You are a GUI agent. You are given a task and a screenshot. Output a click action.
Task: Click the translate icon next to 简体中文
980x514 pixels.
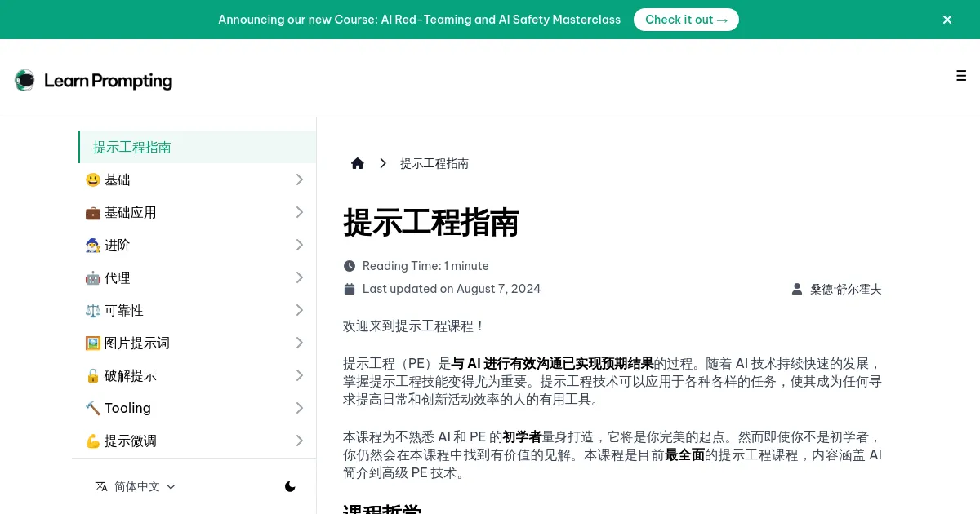pyautogui.click(x=101, y=485)
